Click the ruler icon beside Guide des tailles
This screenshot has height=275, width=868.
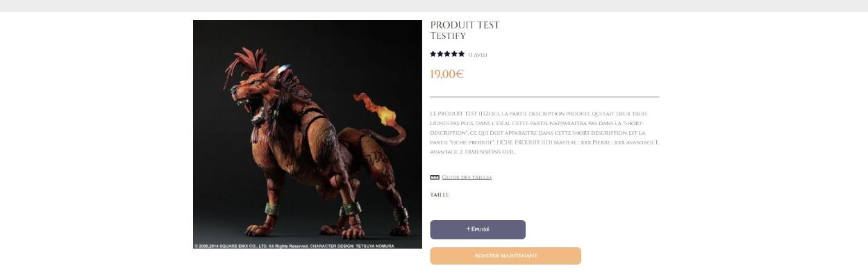pos(435,177)
